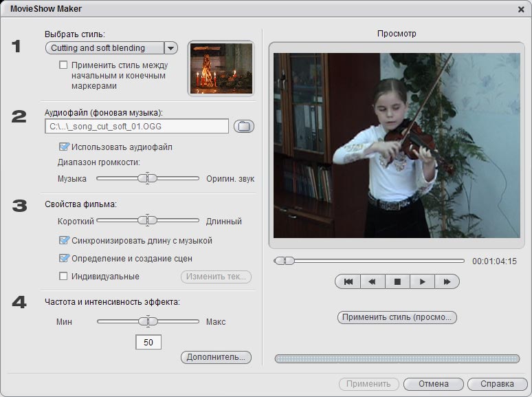Adjust Короткий / Длинный film length slider
Screen dimensions: 532x397
click(x=148, y=220)
